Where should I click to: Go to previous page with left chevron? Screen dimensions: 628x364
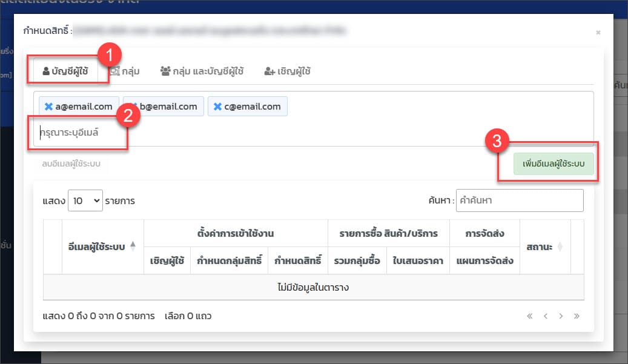point(546,316)
